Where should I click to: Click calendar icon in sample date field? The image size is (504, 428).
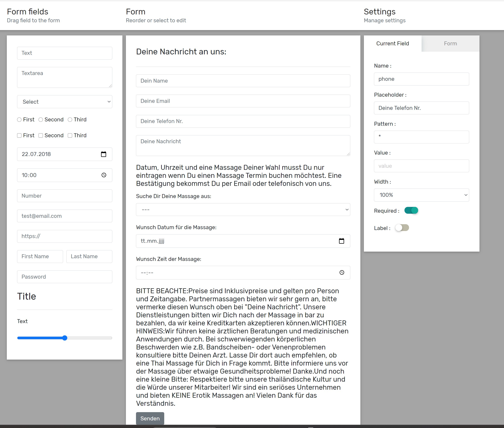(104, 154)
